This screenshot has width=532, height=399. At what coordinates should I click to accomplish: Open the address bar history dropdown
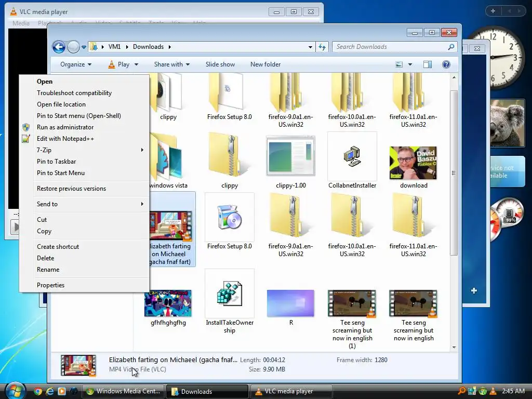[x=310, y=47]
